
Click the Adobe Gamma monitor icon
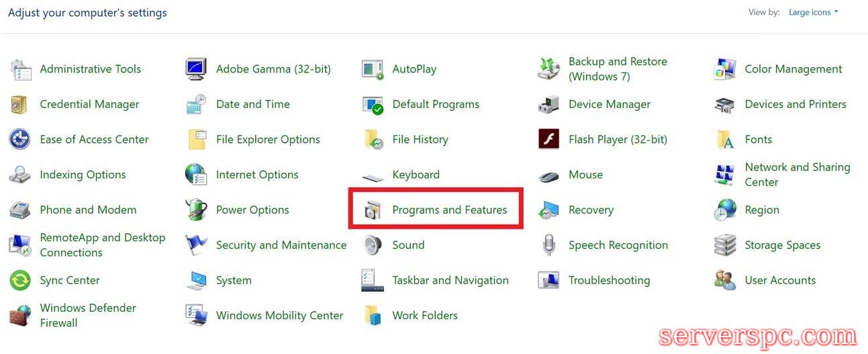pos(196,69)
